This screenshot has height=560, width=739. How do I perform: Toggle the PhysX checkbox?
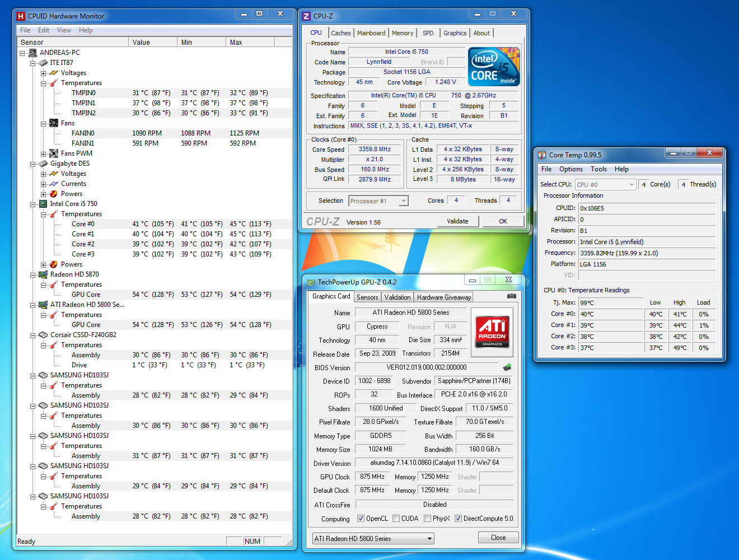coord(428,519)
